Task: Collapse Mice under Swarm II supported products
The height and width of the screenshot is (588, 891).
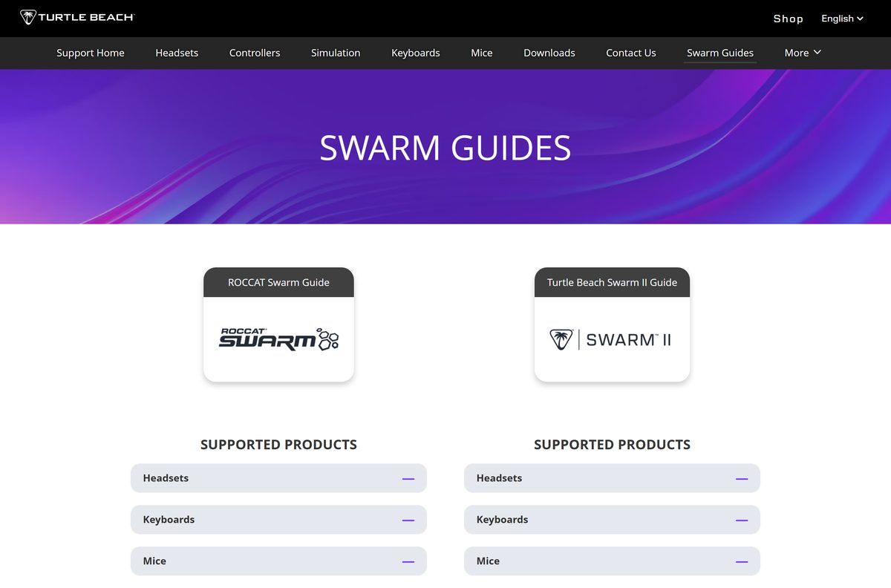Action: (612, 561)
